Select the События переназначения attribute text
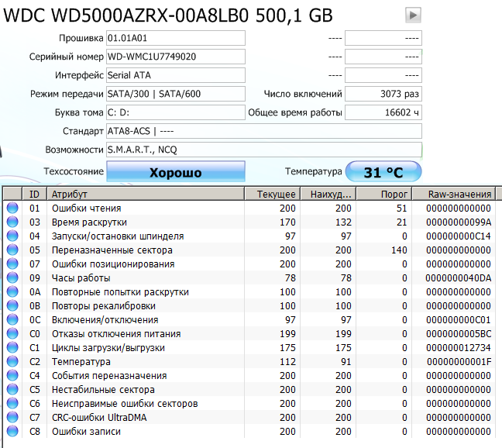 click(109, 375)
